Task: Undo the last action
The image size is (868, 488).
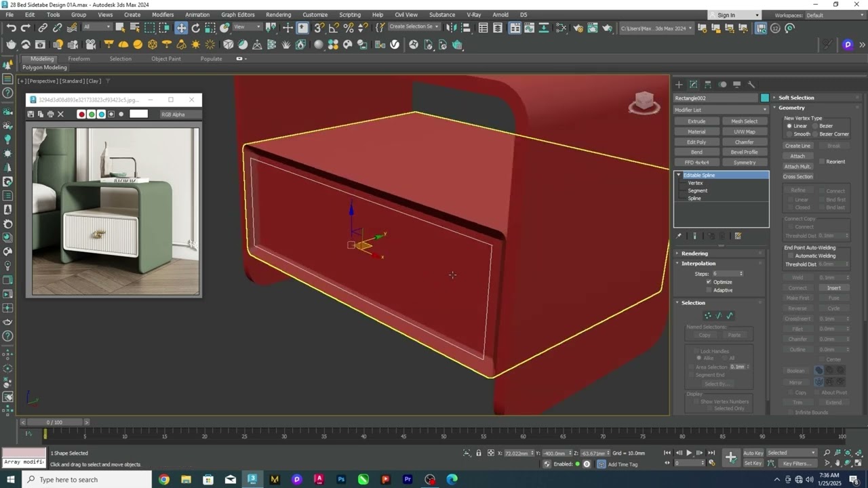Action: point(12,28)
